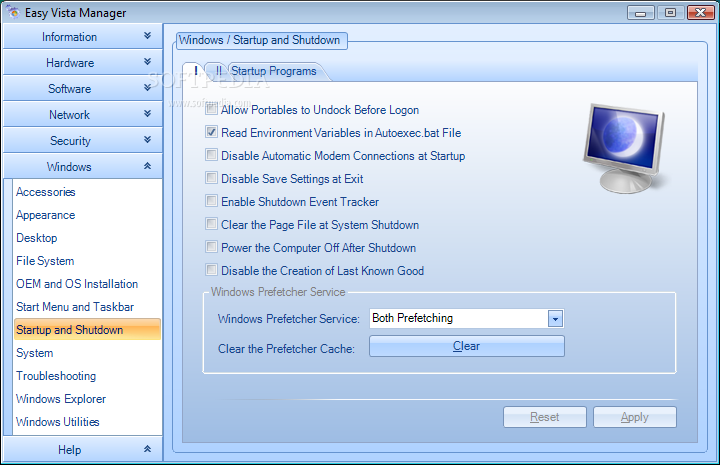
Task: Minimize the Easy Vista Manager window
Action: (x=641, y=13)
